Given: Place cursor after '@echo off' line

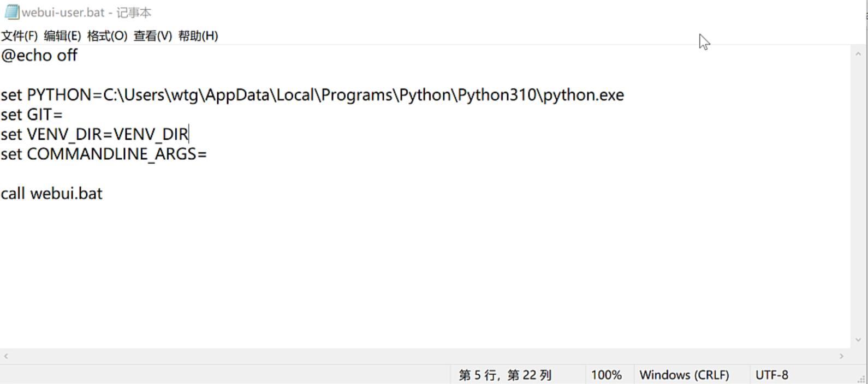Looking at the screenshot, I should click(79, 56).
